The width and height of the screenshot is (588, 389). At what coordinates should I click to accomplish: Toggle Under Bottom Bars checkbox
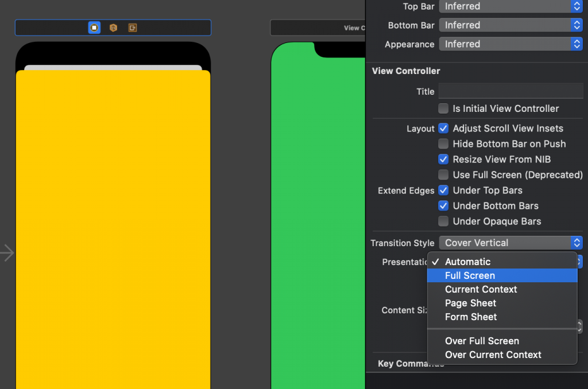click(x=443, y=206)
